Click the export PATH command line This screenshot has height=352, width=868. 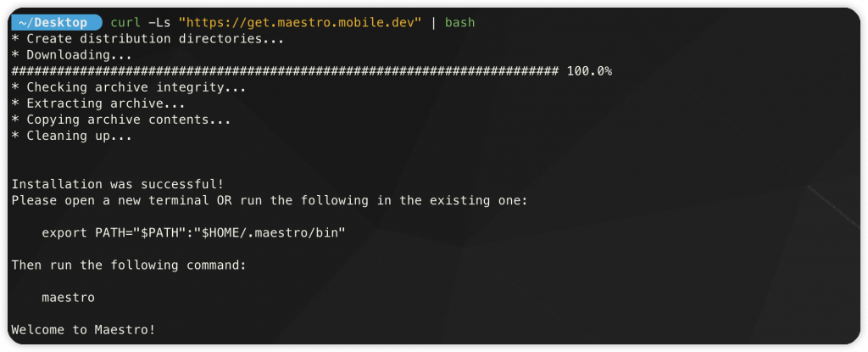click(x=193, y=232)
